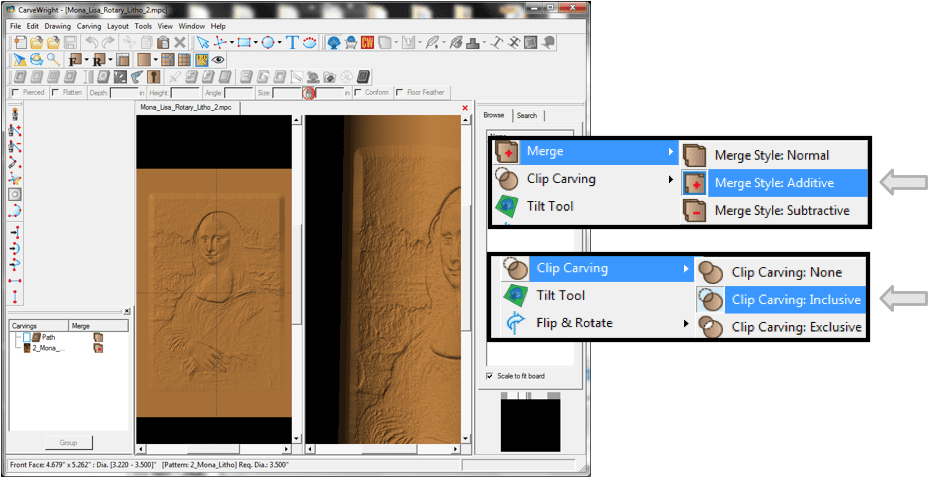This screenshot has width=930, height=479.
Task: Select the arrow selection tool
Action: point(202,43)
